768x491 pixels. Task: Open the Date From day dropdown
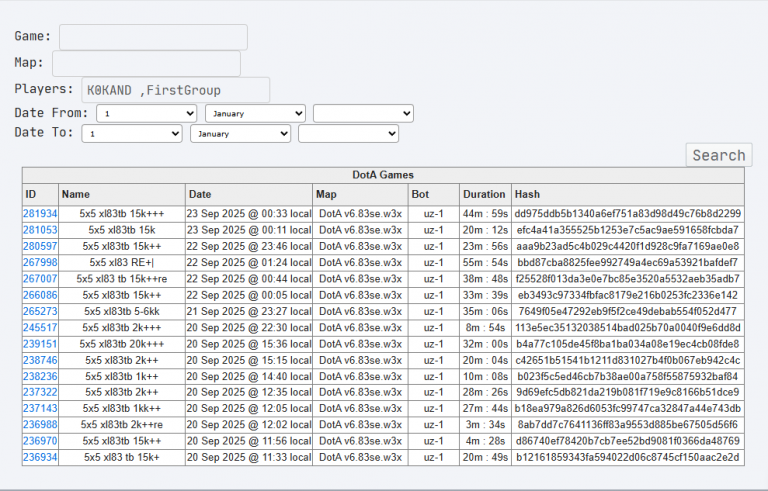coord(146,113)
